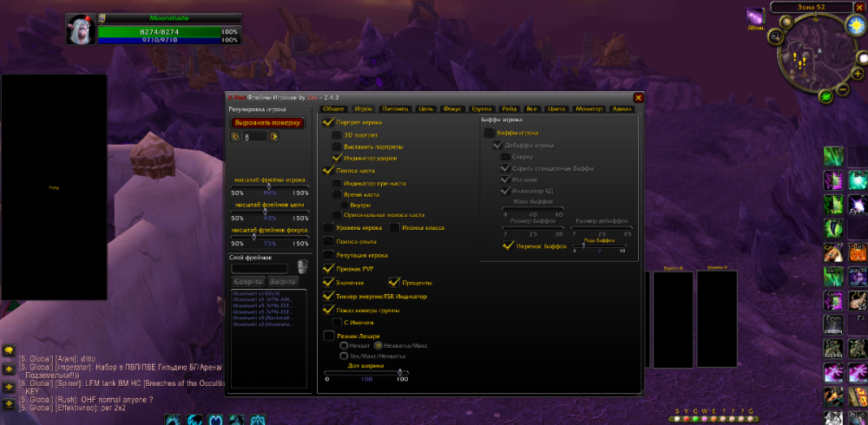Viewport: 868px width, 425px height.
Task: Click the Доп ширина slider
Action: [366, 372]
